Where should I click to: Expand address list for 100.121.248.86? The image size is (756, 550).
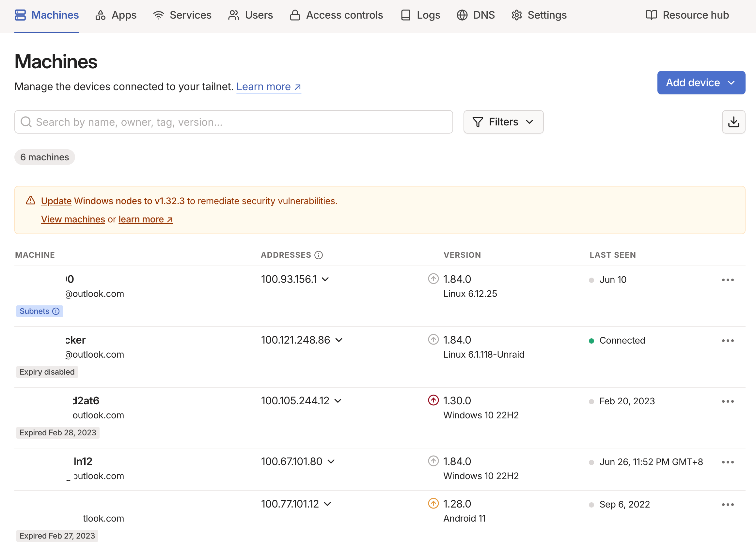(339, 340)
